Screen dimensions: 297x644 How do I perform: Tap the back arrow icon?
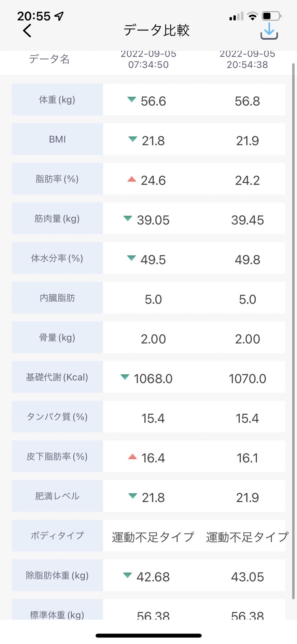point(27,30)
